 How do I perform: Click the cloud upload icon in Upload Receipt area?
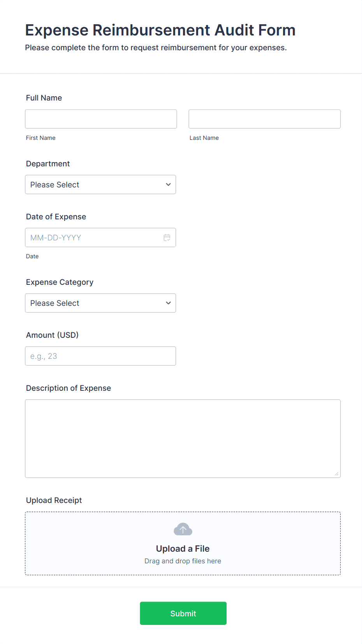tap(183, 529)
